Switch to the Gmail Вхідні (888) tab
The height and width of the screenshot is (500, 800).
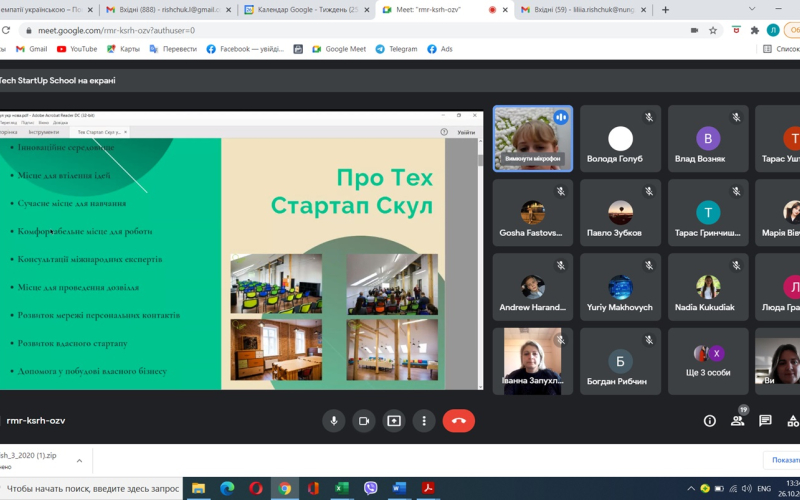pyautogui.click(x=168, y=10)
